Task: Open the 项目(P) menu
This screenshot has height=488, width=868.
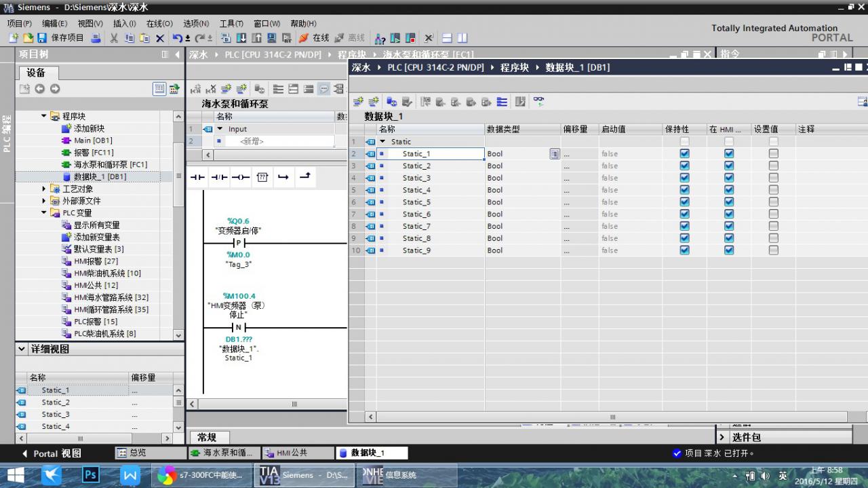Action: pos(19,23)
